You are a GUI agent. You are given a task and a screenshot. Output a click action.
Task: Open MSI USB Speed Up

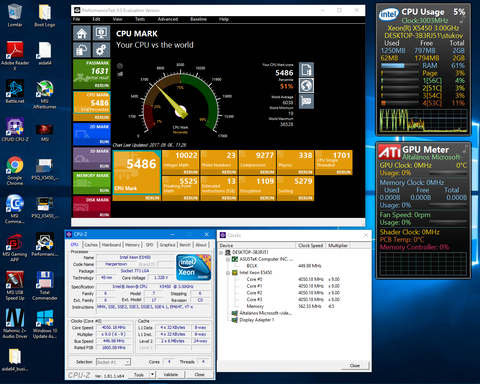15,286
